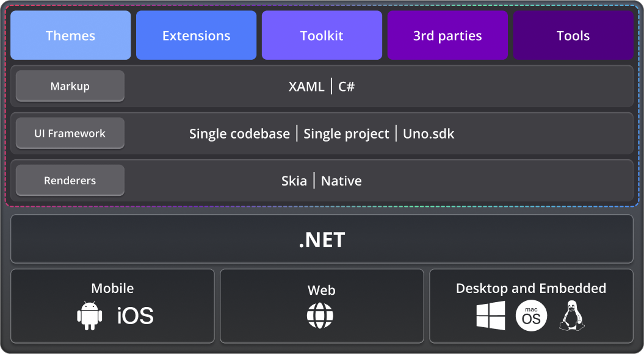The width and height of the screenshot is (644, 354).
Task: Select the Toolkit block
Action: pos(322,35)
